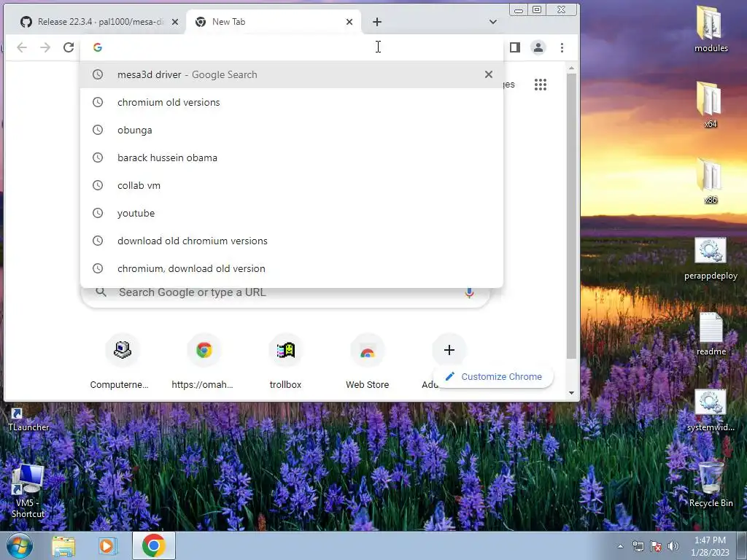
Task: Open a new tab with plus button
Action: click(377, 22)
